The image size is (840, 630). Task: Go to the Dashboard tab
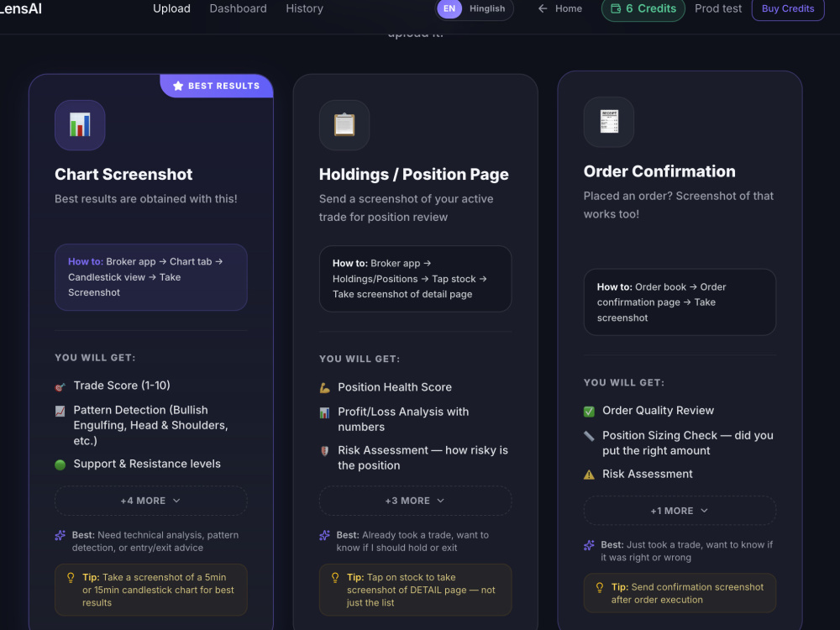click(x=238, y=8)
